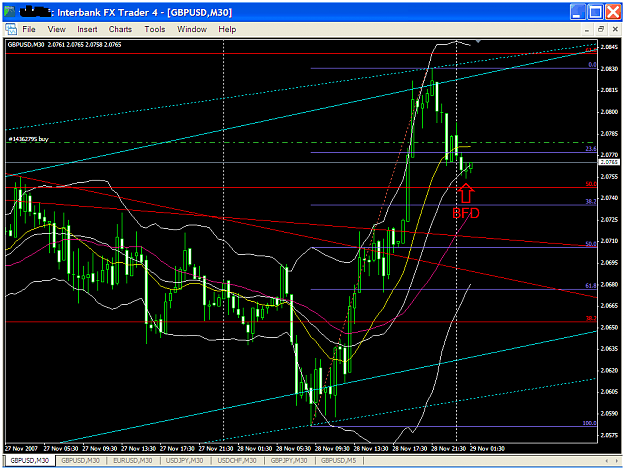The image size is (625, 470).
Task: Click the left chart-tab scroll arrow
Action: (607, 461)
